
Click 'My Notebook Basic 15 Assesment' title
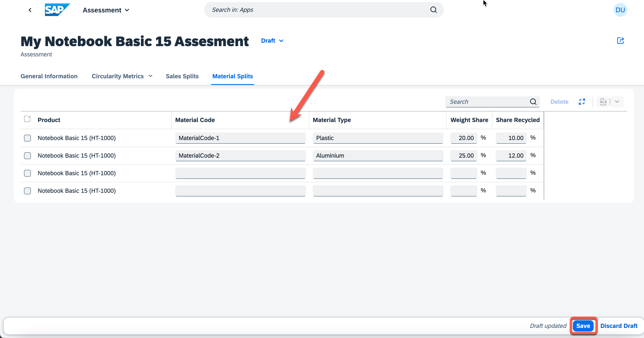tap(135, 41)
